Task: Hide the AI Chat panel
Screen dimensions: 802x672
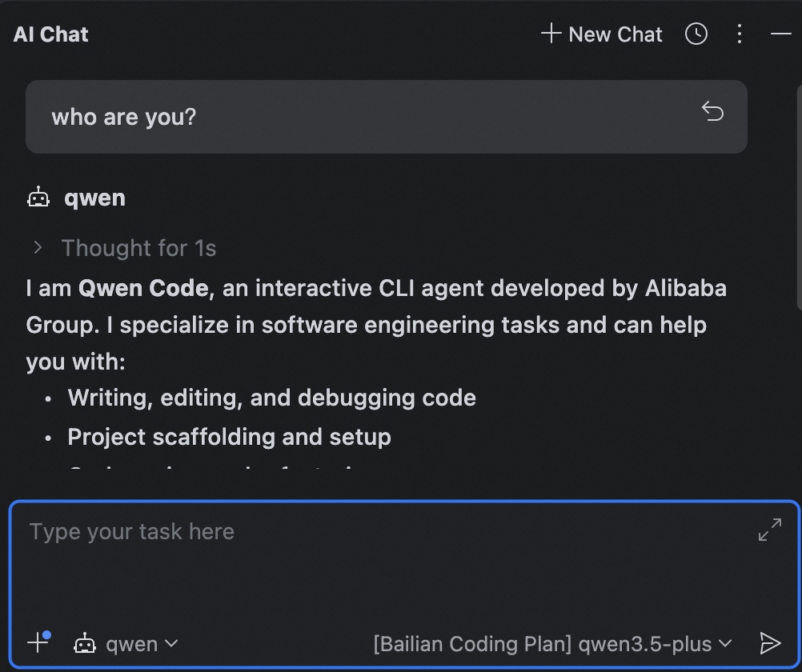Action: point(780,34)
